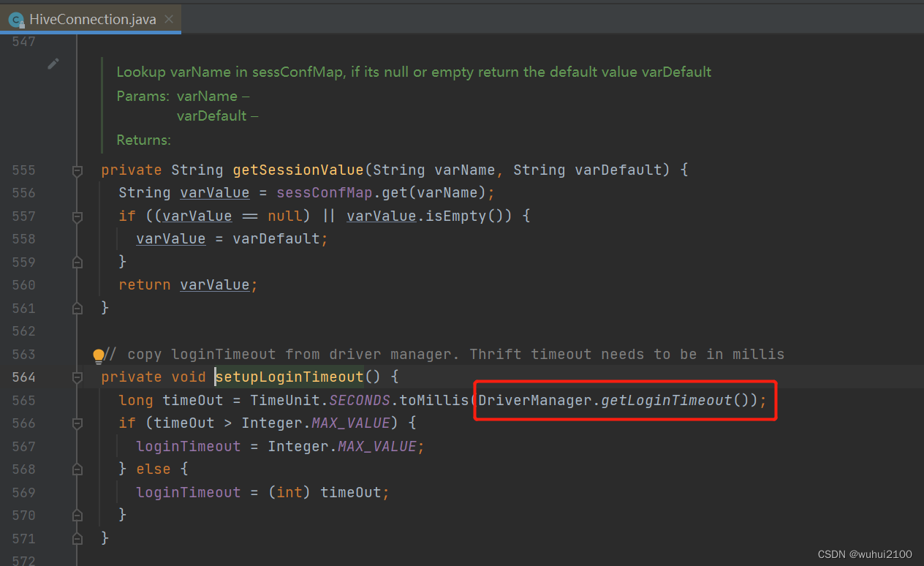
Task: Click fold end marker at line 571
Action: click(77, 538)
